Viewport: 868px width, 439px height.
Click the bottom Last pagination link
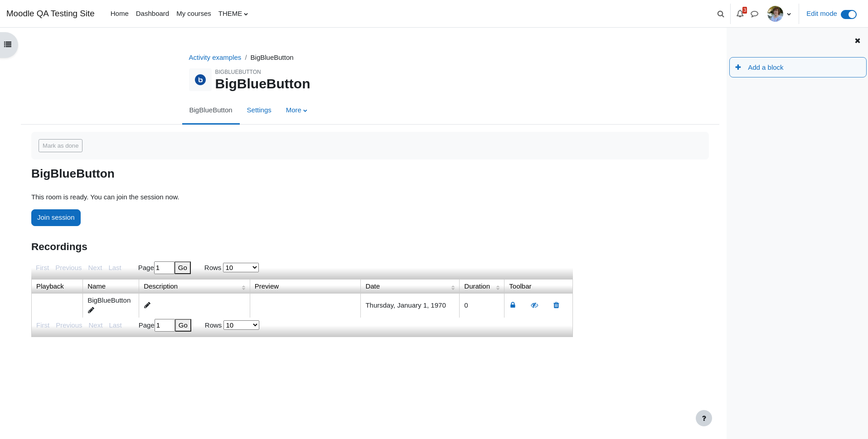point(115,325)
